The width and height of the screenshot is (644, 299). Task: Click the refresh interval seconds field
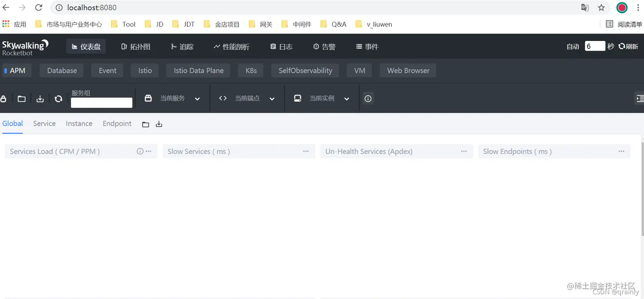[595, 46]
